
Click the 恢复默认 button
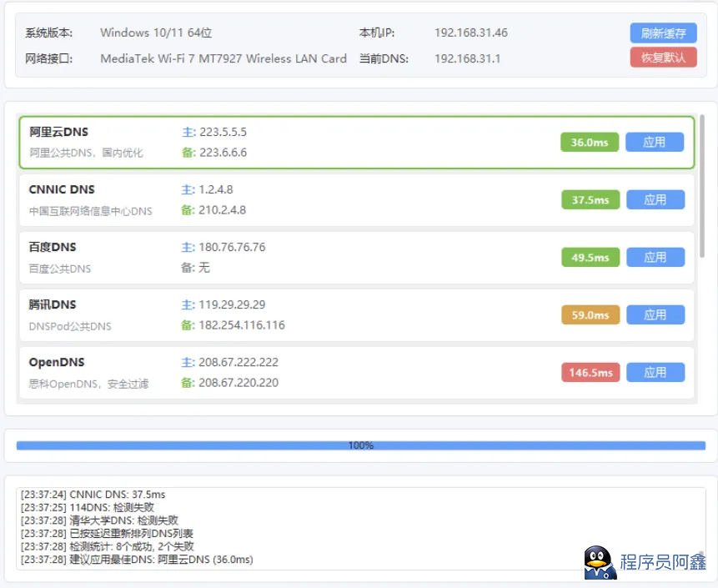(x=663, y=58)
